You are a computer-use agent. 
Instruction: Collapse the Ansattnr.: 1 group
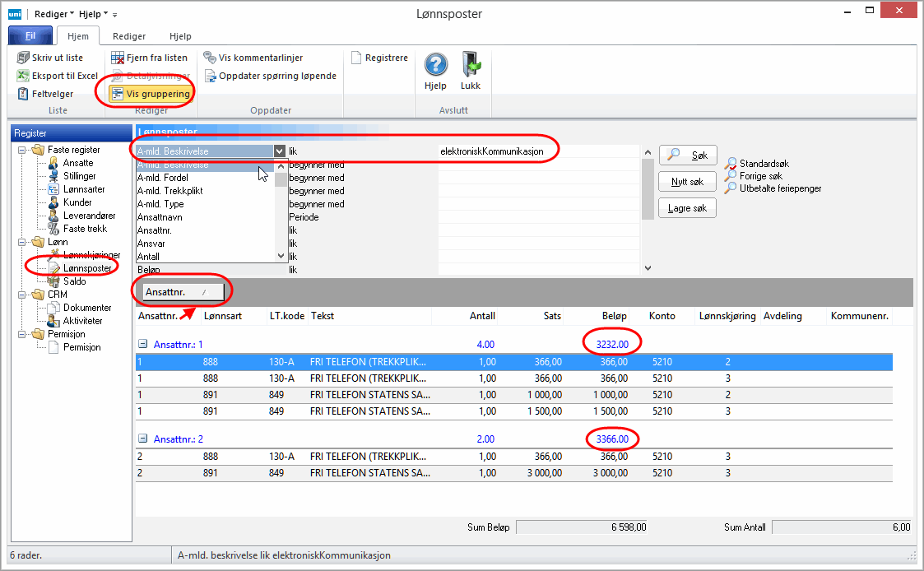[142, 345]
